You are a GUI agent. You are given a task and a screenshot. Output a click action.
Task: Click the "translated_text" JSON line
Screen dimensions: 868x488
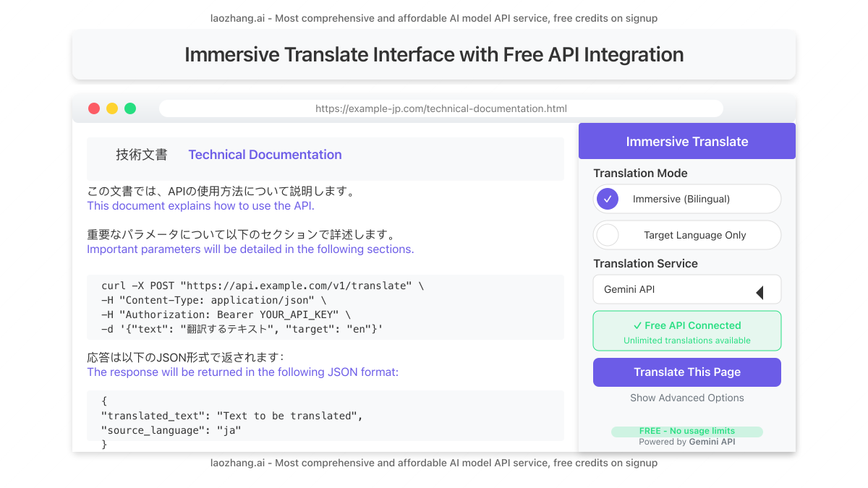tap(232, 416)
